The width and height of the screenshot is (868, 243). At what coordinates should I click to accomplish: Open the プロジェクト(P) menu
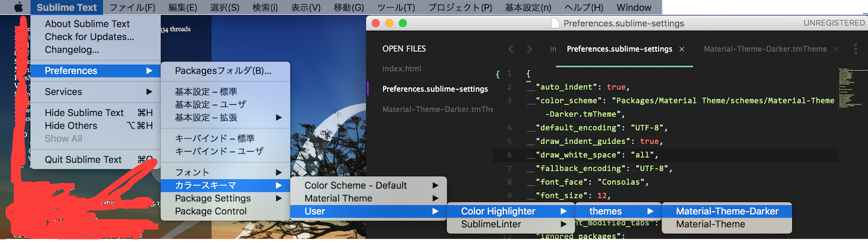click(x=460, y=8)
